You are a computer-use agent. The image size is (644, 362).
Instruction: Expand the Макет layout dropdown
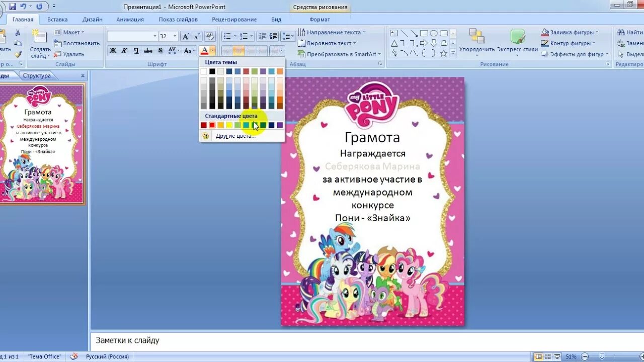point(69,32)
